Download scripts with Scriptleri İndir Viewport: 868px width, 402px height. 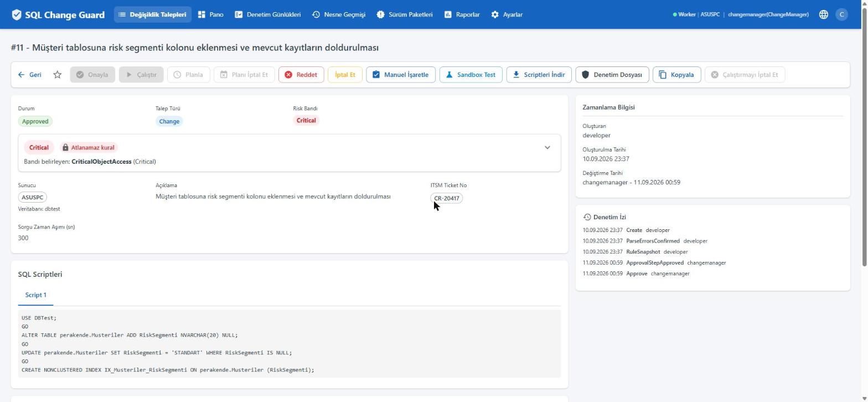[x=539, y=75]
